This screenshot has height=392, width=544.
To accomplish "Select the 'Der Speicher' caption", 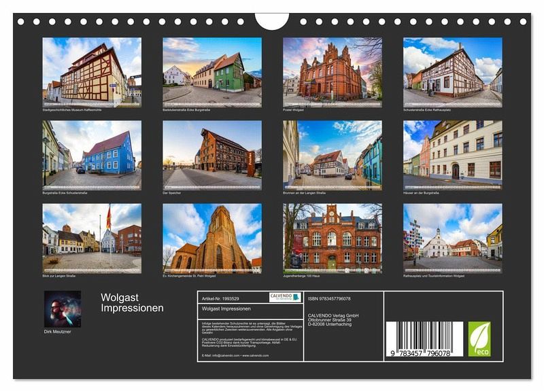I will (172, 193).
